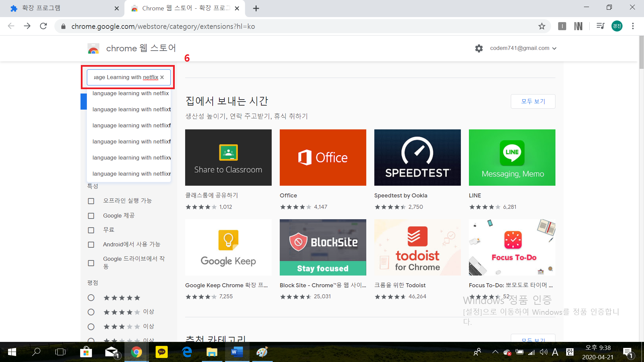
Task: Open the media control toolbar icon
Action: 600,26
